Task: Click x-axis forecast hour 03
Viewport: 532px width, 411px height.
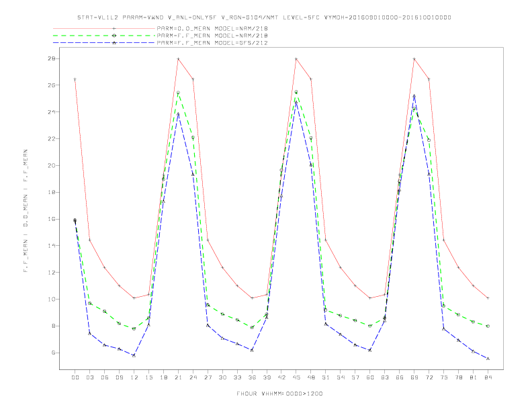Action: pyautogui.click(x=89, y=377)
